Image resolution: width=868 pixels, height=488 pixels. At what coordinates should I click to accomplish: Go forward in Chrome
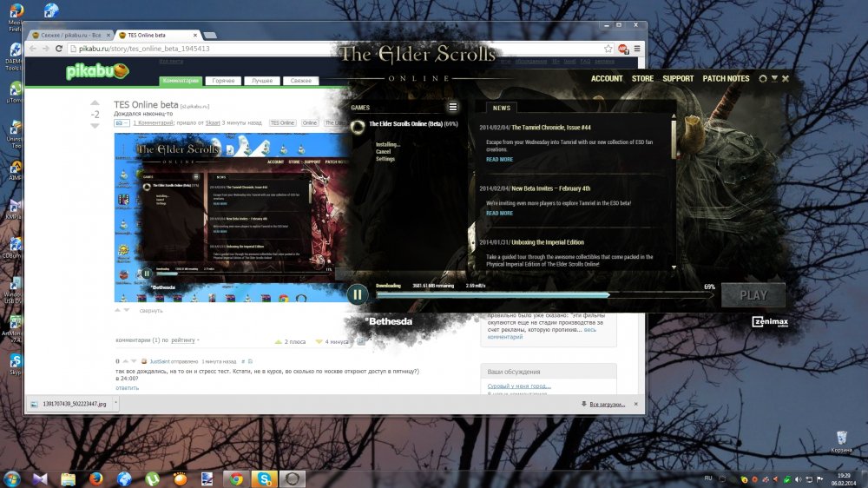click(45, 49)
